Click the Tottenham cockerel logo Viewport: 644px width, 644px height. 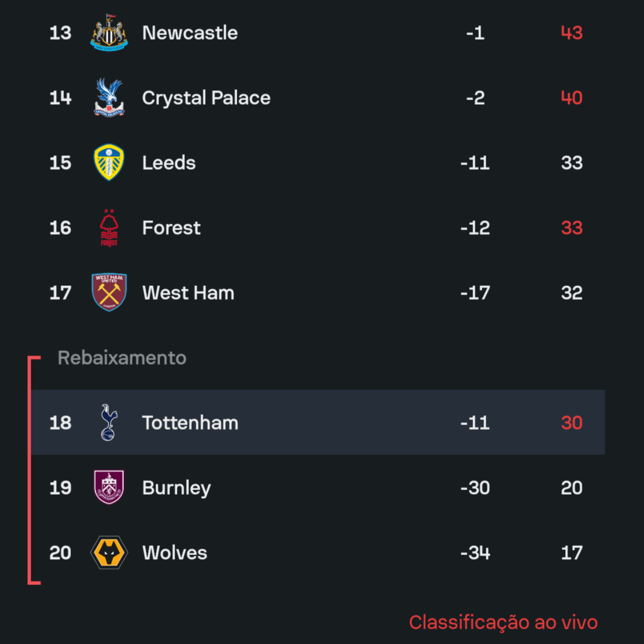pyautogui.click(x=109, y=423)
